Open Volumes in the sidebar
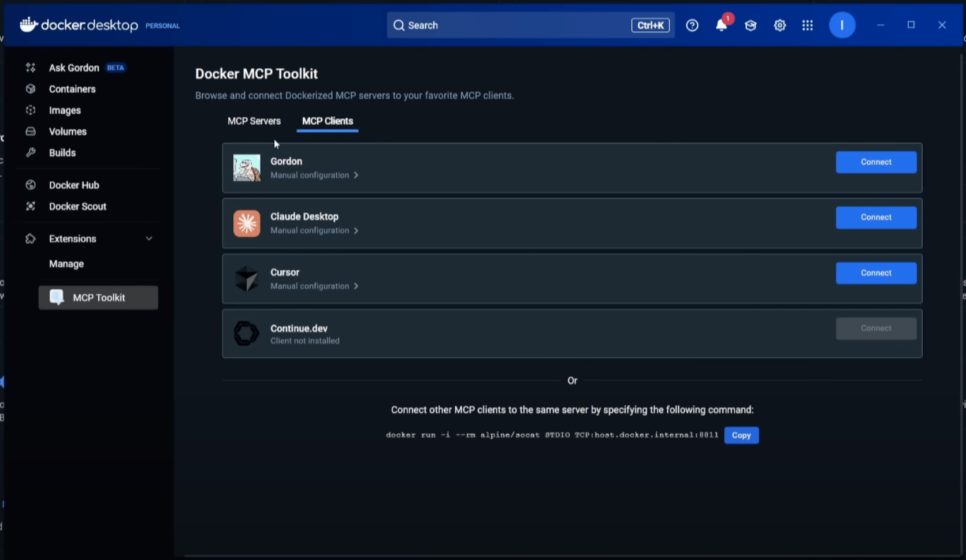This screenshot has height=560, width=966. (68, 132)
